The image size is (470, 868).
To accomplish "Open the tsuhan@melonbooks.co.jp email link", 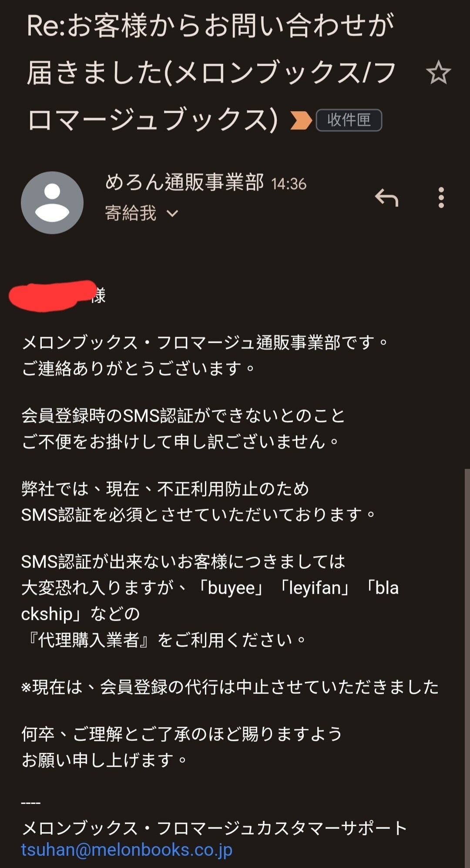I will [x=127, y=849].
